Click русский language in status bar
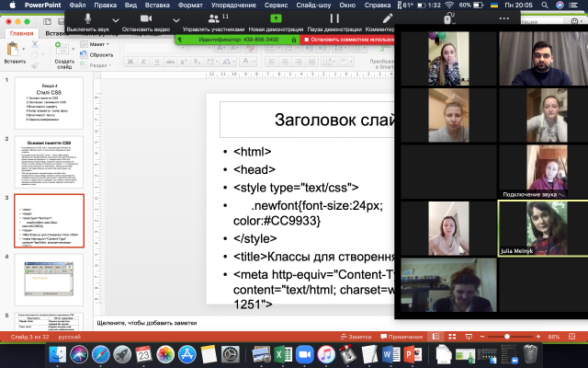Screen dimensions: 588x368 70,337
